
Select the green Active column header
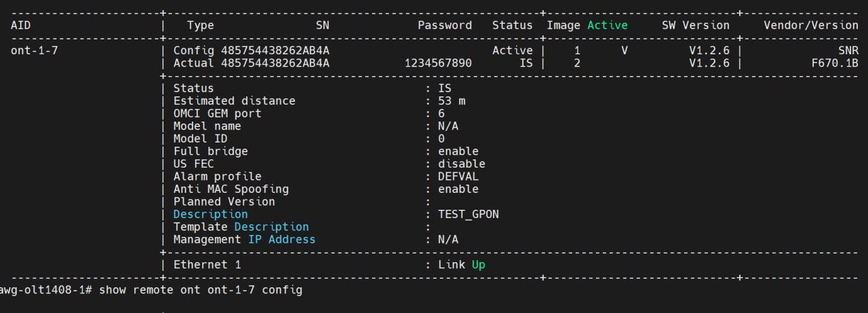point(607,25)
